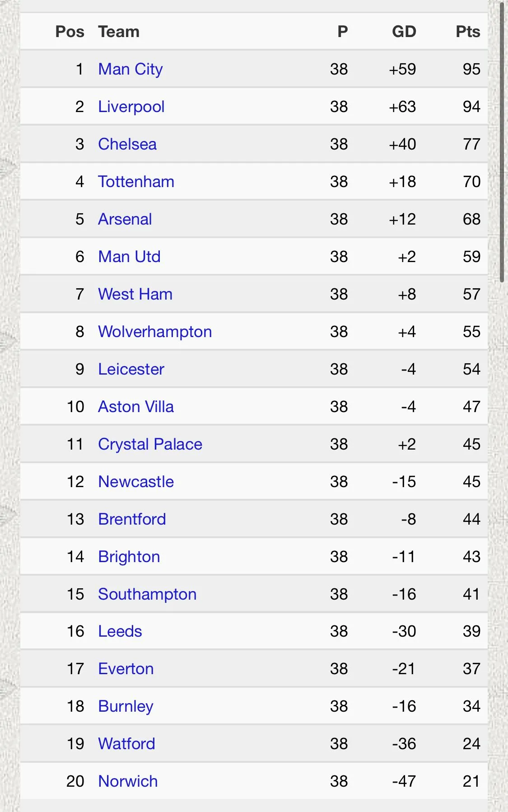Open West Ham's team page
This screenshot has width=508, height=812.
[135, 294]
